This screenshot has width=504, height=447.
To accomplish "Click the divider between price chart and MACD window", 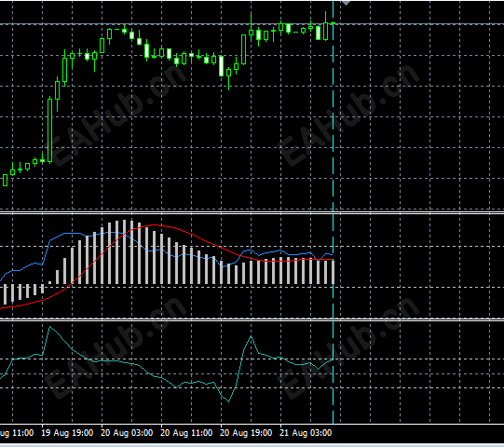I will tap(252, 212).
